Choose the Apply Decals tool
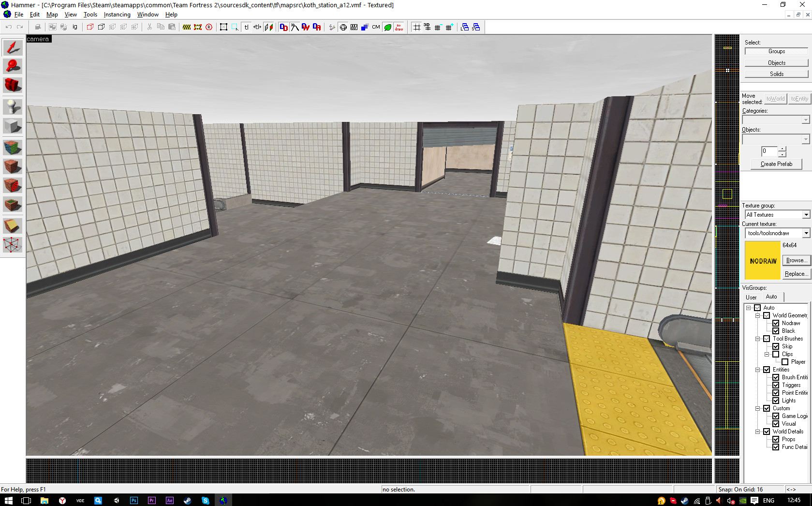812x506 pixels. point(13,185)
